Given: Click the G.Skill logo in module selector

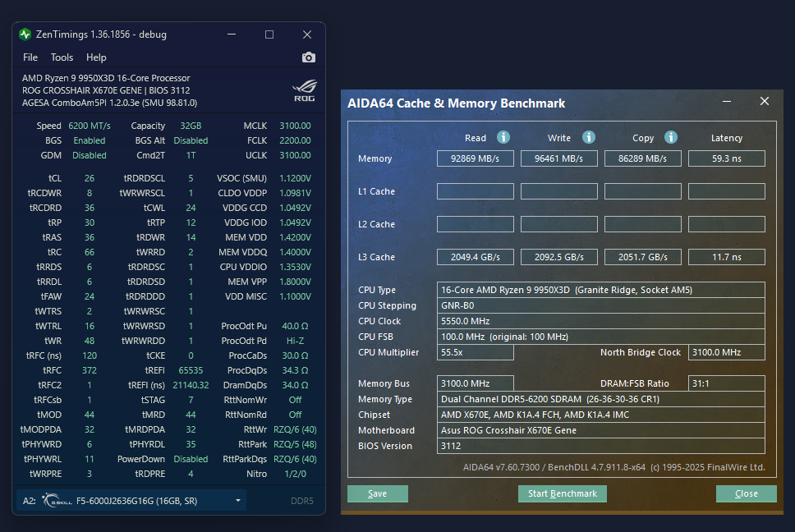Looking at the screenshot, I should [55, 500].
